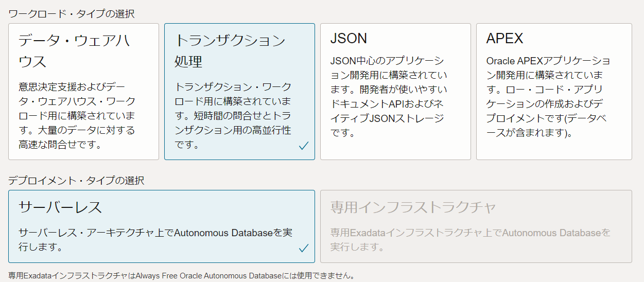Image resolution: width=644 pixels, height=282 pixels.
Task: Click the ワークロード・タイプの選択 section label
Action: (x=72, y=14)
